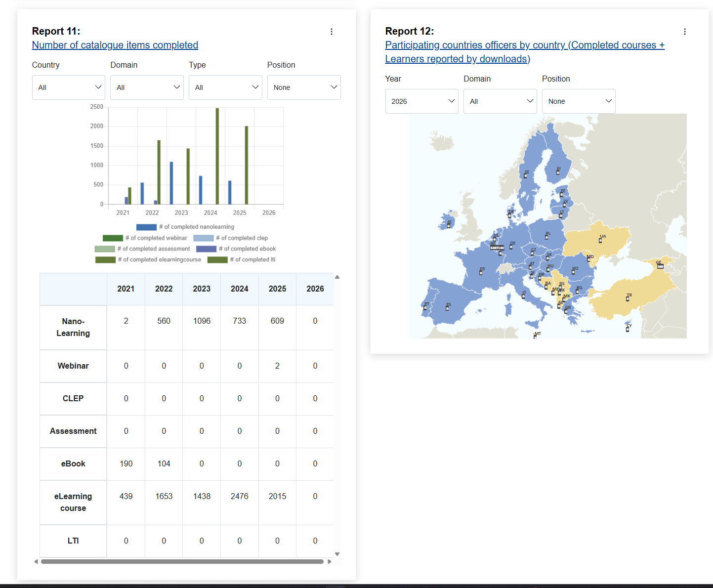This screenshot has width=713, height=588.
Task: Open the Number of catalogue items completed link
Action: [x=115, y=45]
